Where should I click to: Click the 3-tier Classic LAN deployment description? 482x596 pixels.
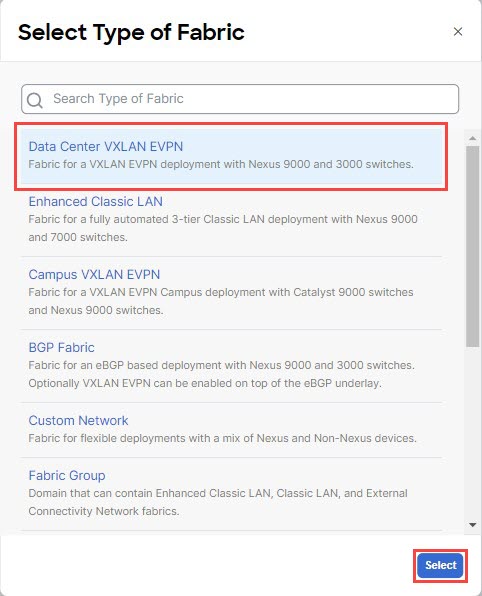[x=223, y=228]
